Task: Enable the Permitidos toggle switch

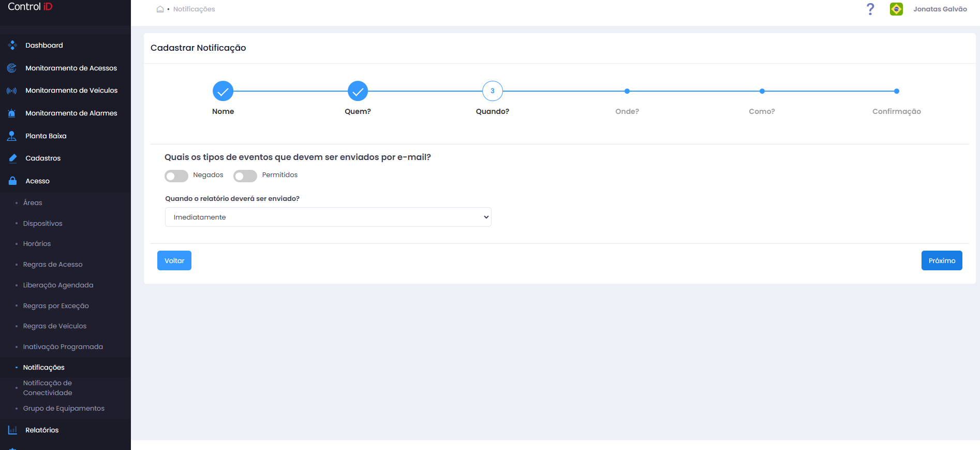Action: pyautogui.click(x=245, y=176)
